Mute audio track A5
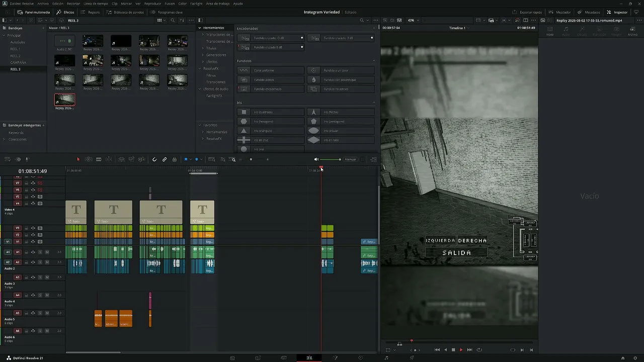644x362 pixels. tap(47, 313)
